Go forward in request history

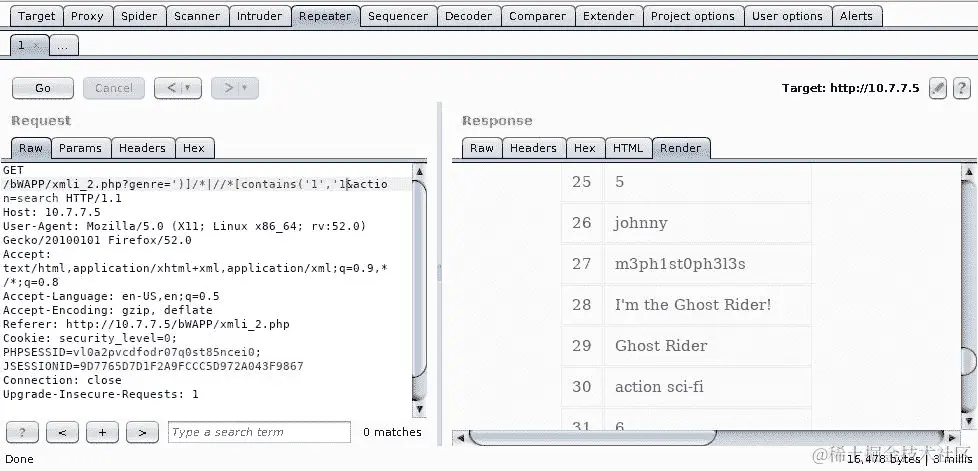click(228, 88)
